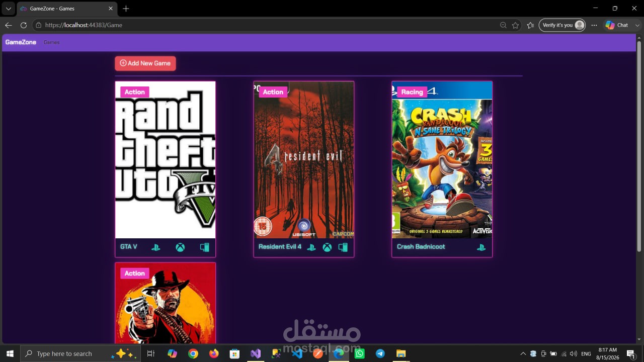Go back using the browser back arrow
The height and width of the screenshot is (362, 644).
pyautogui.click(x=9, y=25)
